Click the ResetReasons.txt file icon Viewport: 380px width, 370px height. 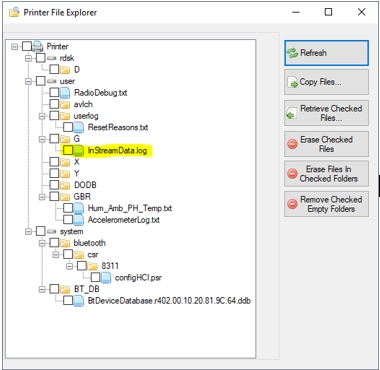tap(78, 127)
